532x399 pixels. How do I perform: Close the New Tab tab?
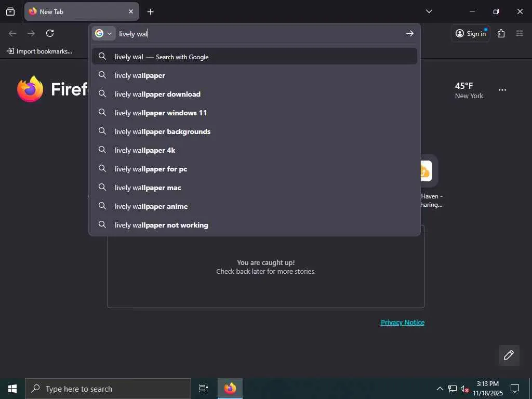click(x=130, y=11)
